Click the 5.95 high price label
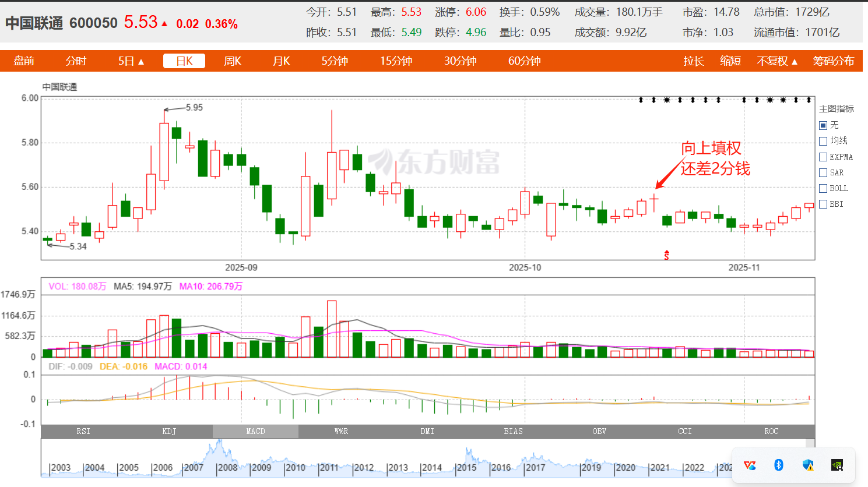Viewport: 868px width, 487px height. [x=194, y=107]
